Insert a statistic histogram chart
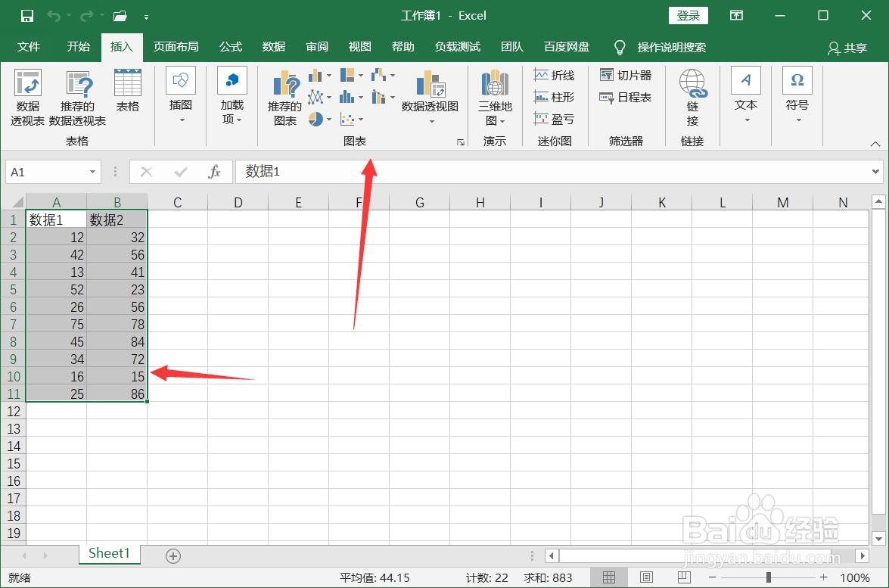This screenshot has height=588, width=889. [352, 97]
